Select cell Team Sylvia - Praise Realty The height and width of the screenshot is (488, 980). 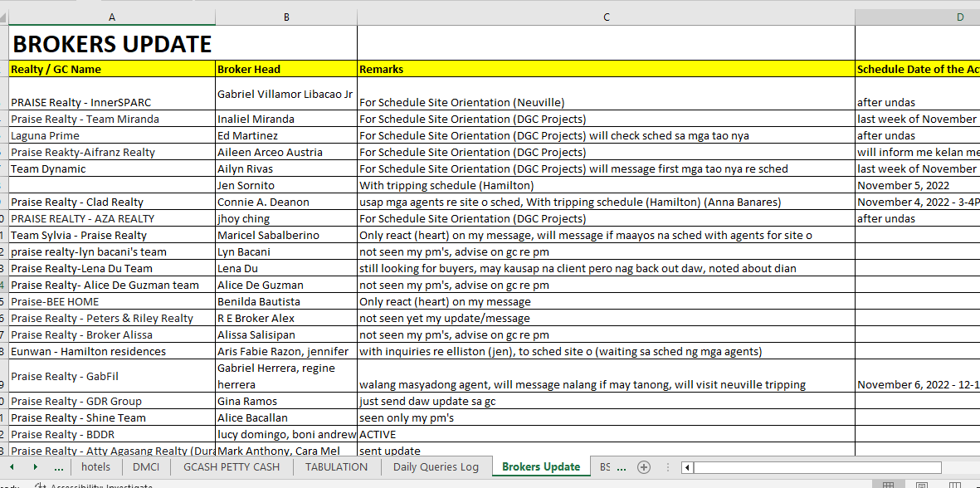(112, 235)
